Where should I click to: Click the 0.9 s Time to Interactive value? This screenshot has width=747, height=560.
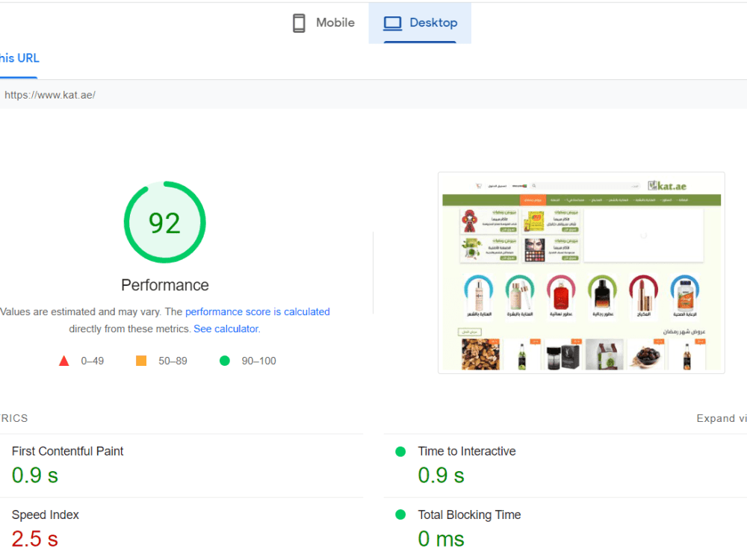point(441,475)
